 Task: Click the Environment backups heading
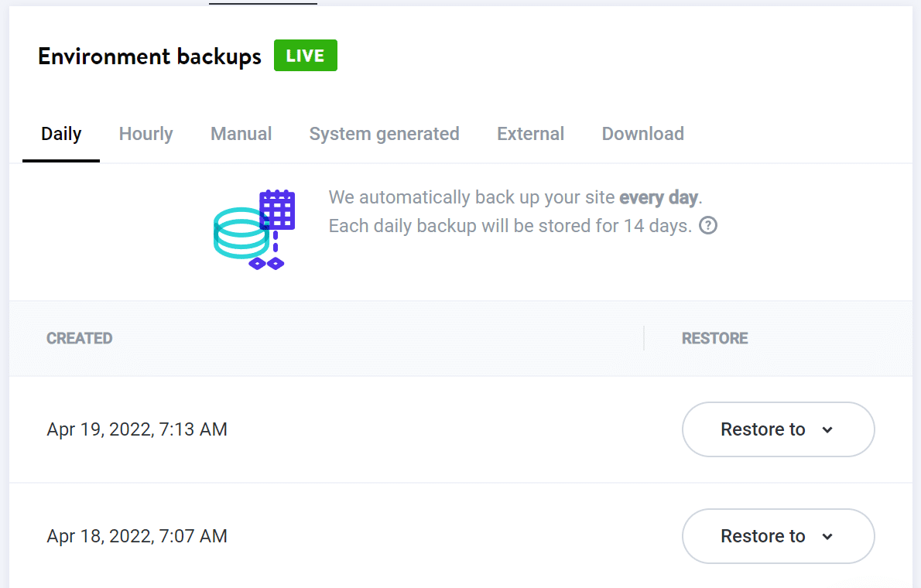pos(149,56)
